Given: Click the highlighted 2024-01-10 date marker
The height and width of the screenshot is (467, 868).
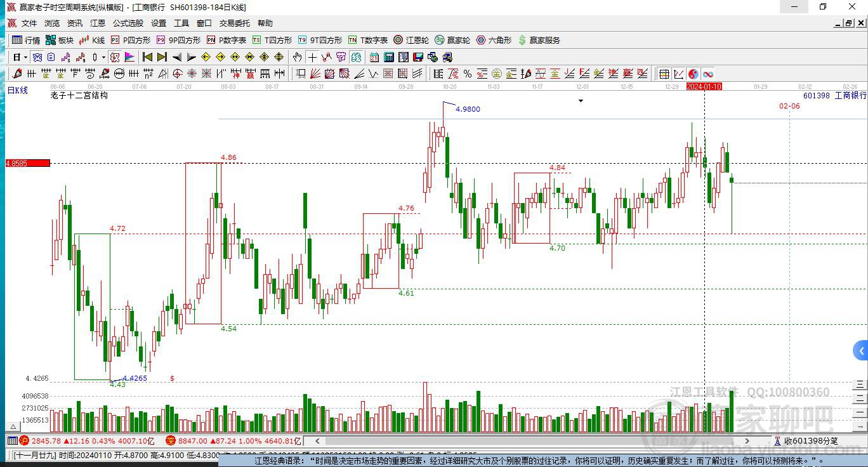Looking at the screenshot, I should click(x=704, y=86).
